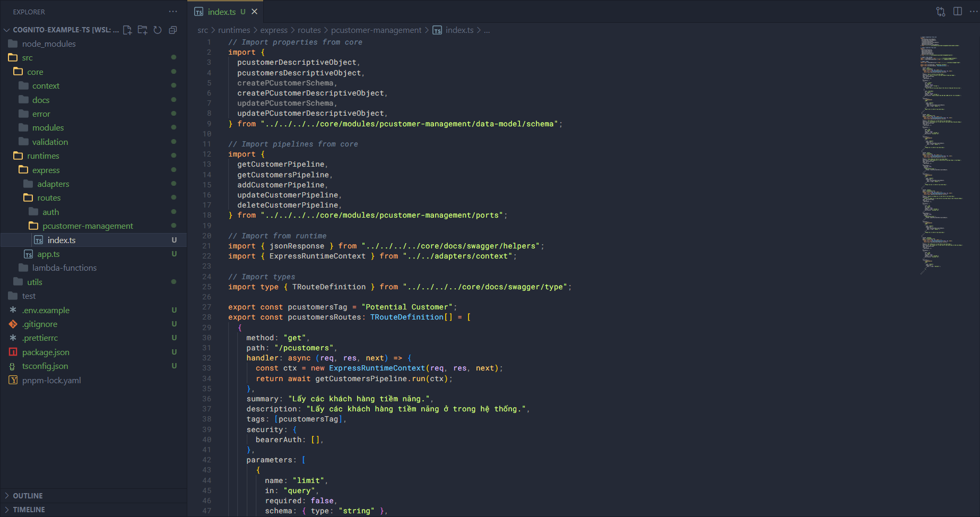Image resolution: width=980 pixels, height=517 pixels.
Task: Close the index.ts editor tab
Action: click(255, 12)
